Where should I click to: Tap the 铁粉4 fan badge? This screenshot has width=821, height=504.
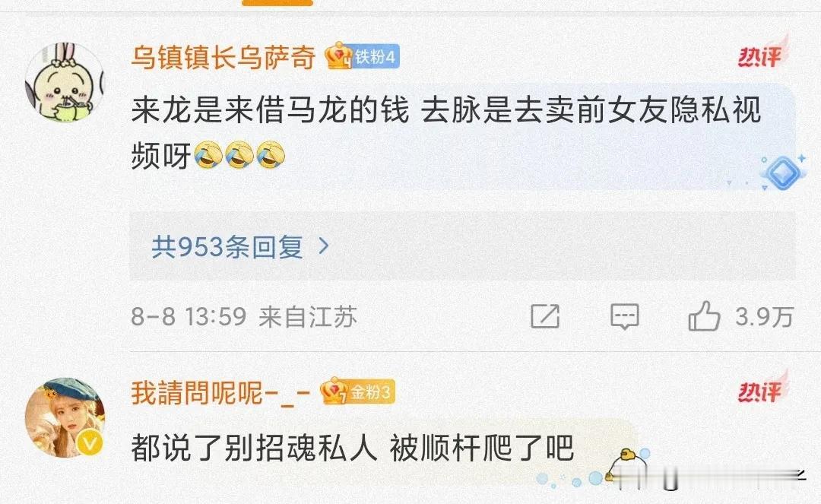tap(363, 56)
